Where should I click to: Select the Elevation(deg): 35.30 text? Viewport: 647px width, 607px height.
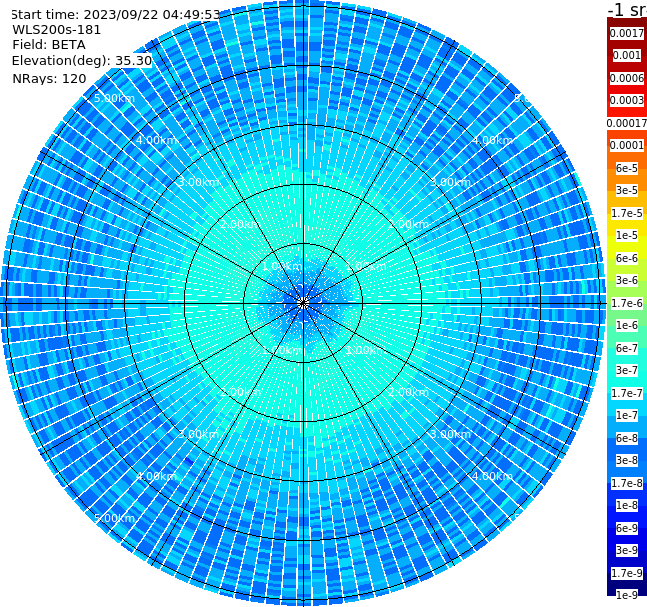(82, 61)
